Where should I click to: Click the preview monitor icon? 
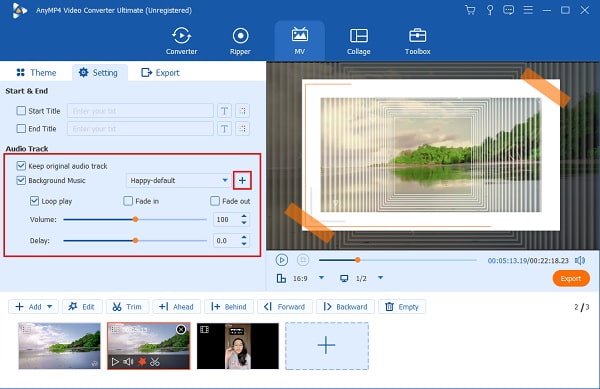[x=344, y=278]
